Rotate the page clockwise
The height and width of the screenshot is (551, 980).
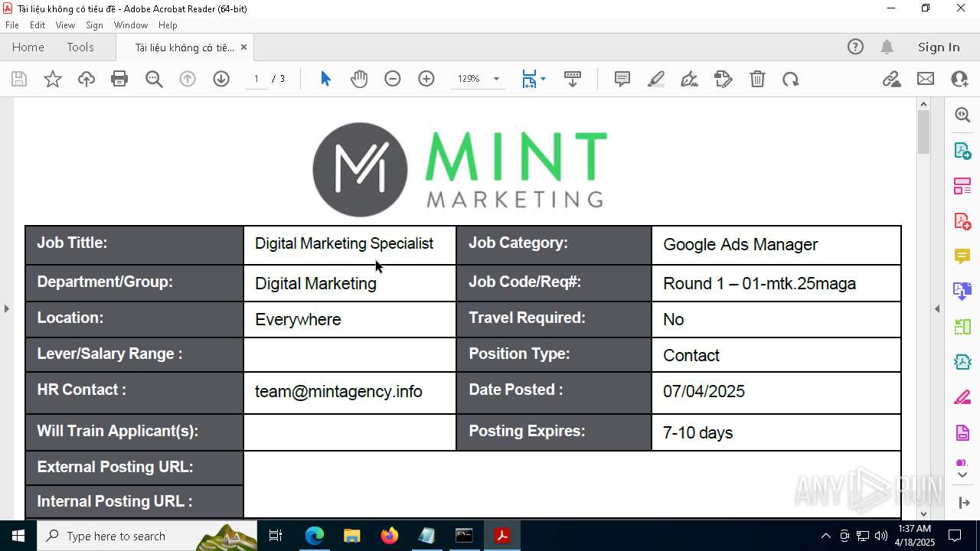click(x=791, y=79)
